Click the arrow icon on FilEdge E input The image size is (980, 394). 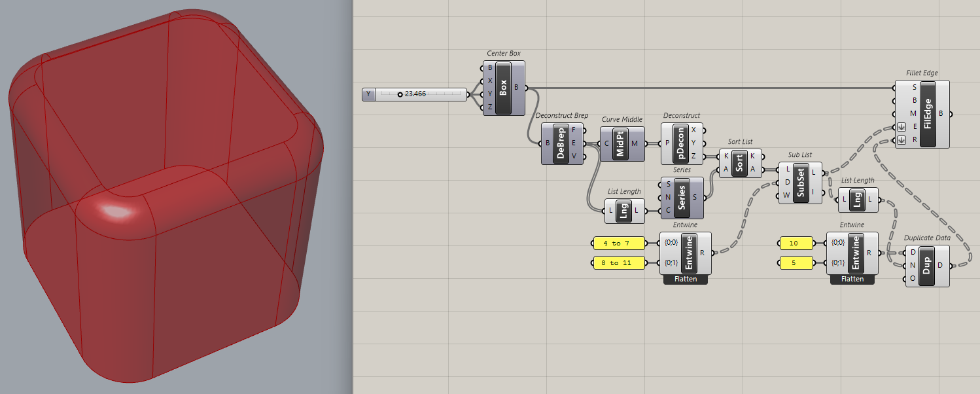coord(901,127)
